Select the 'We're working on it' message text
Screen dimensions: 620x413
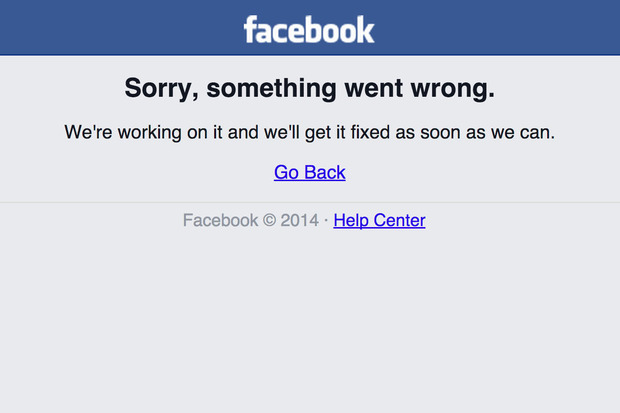click(310, 133)
